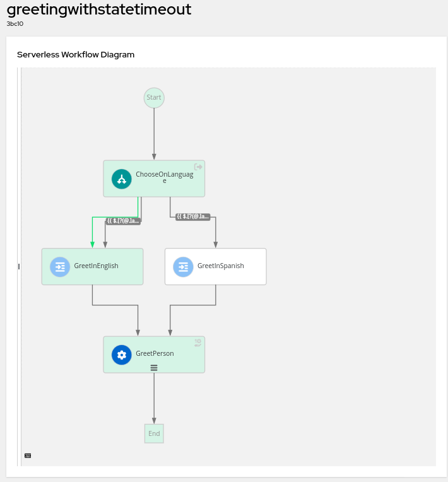Click the GreetInEnglish inject state icon

pos(60,267)
